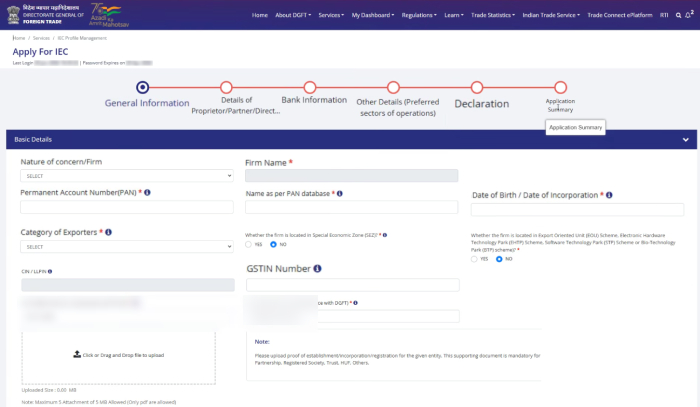Click the Home breadcrumb link
The width and height of the screenshot is (700, 407).
(x=19, y=38)
